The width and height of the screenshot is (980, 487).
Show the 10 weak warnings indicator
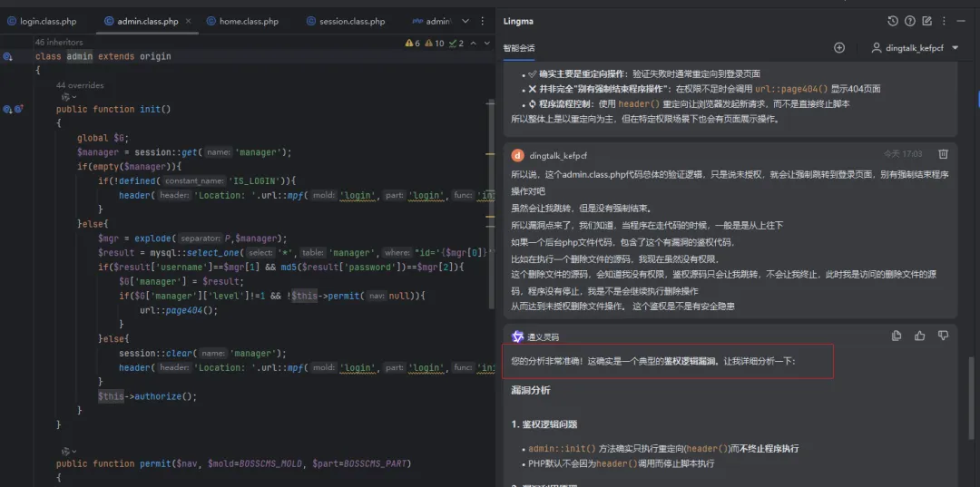coord(435,44)
